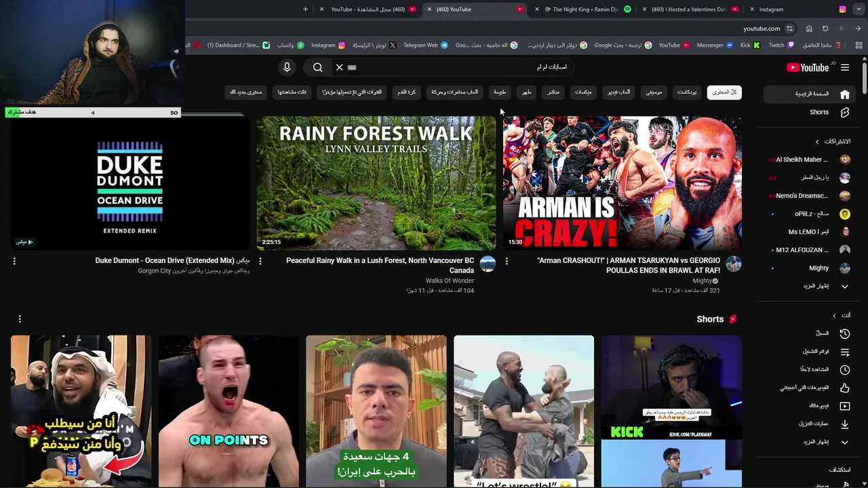Switch to The Night King Spotify tab
868x488 pixels.
pos(583,9)
